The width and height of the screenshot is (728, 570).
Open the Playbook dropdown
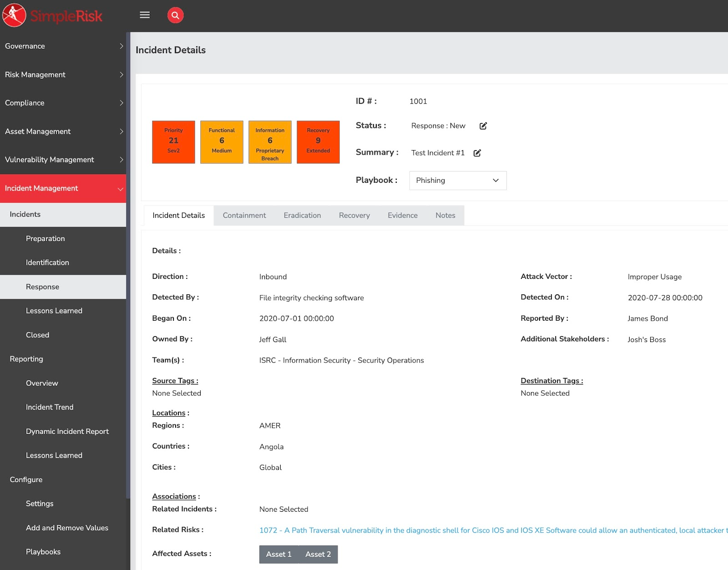(457, 181)
